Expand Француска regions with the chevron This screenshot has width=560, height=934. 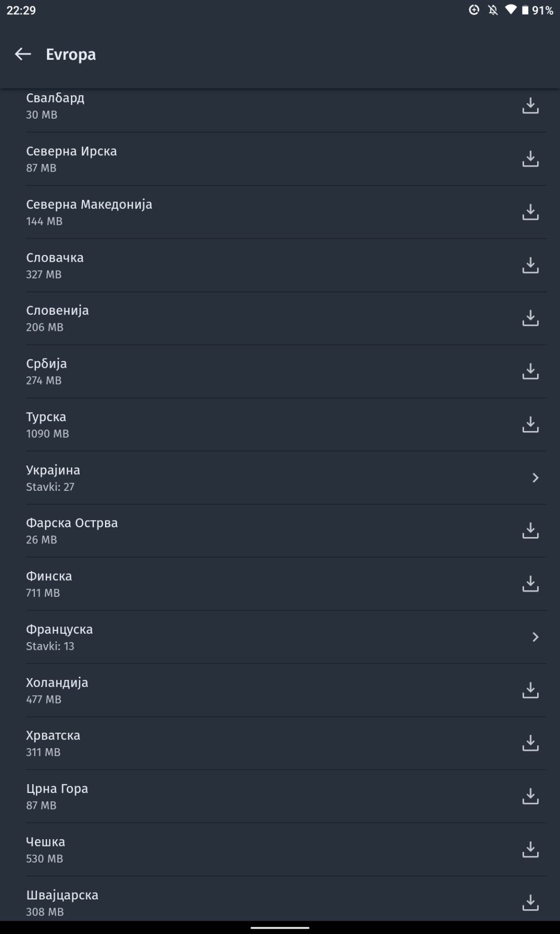535,637
